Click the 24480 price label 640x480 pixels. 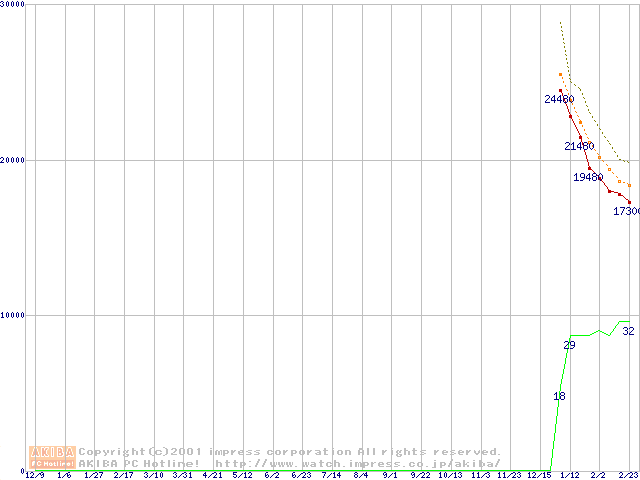[x=559, y=99]
